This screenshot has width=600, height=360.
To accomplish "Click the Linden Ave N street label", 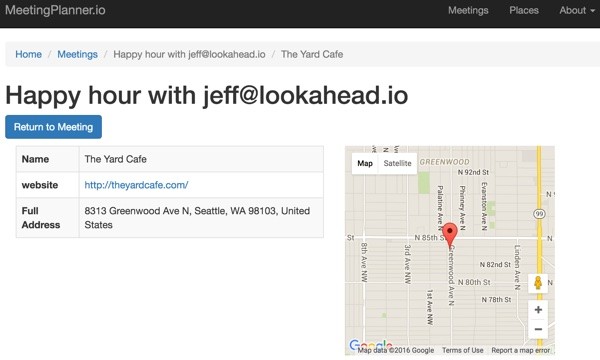I will tap(517, 267).
